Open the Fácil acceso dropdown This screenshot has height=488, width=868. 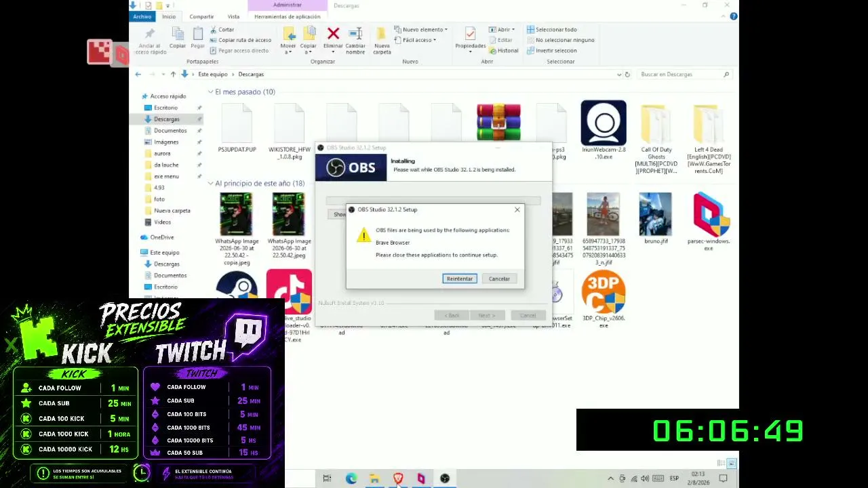pyautogui.click(x=416, y=40)
